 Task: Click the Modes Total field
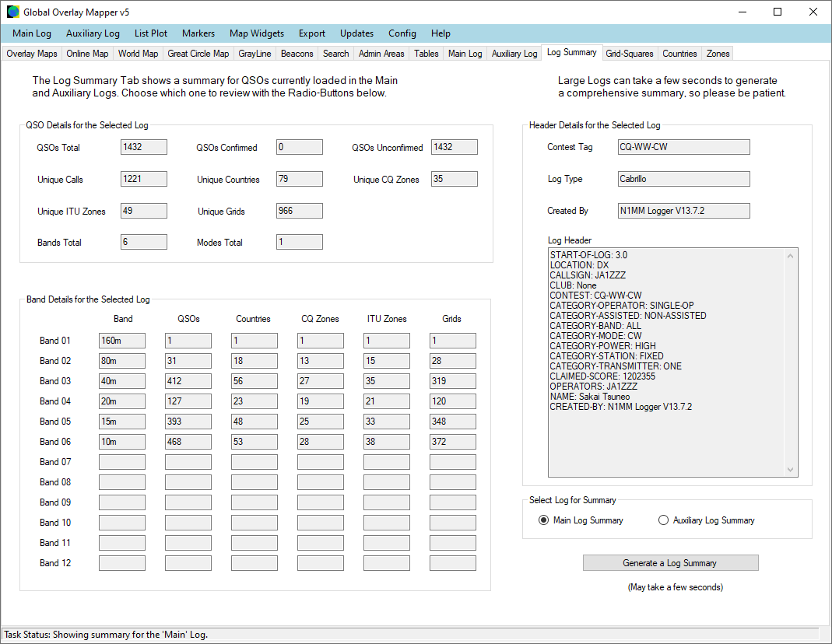[300, 242]
